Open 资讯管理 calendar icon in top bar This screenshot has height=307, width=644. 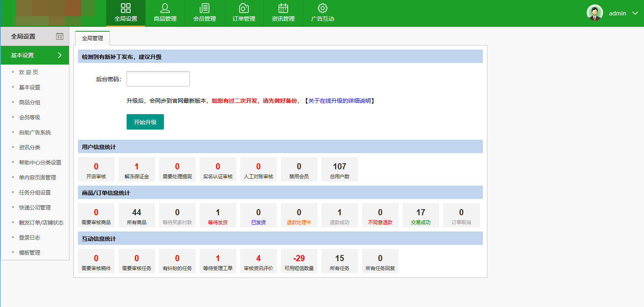coord(283,9)
